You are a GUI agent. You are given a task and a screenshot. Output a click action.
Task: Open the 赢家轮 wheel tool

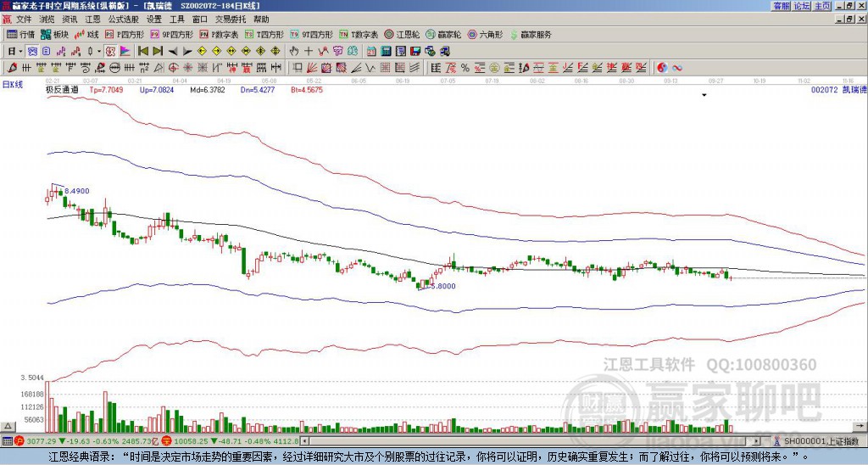(x=443, y=34)
